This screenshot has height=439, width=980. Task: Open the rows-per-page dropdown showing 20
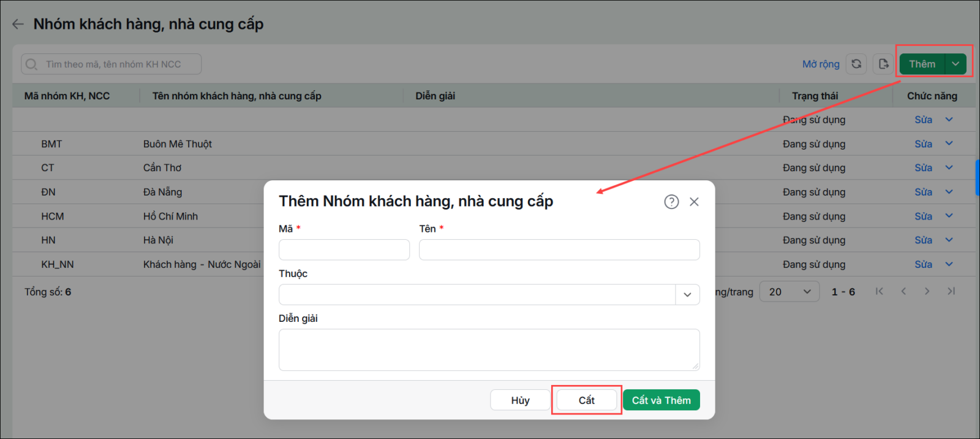coord(790,292)
